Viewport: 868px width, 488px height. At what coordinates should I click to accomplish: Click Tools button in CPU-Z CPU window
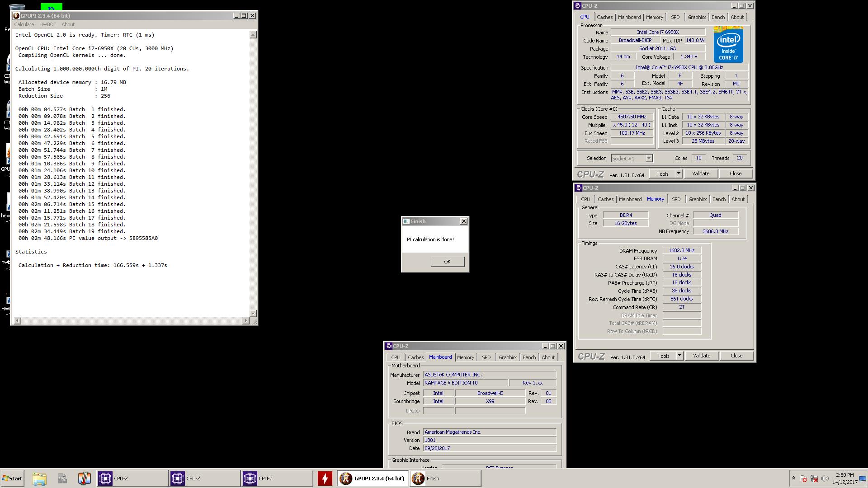[662, 174]
